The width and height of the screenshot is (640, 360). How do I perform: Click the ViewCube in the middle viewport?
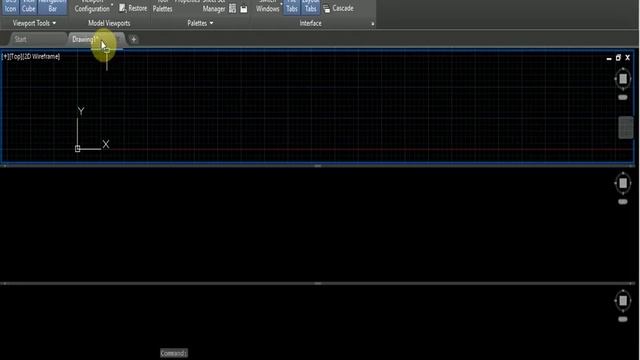point(623,183)
